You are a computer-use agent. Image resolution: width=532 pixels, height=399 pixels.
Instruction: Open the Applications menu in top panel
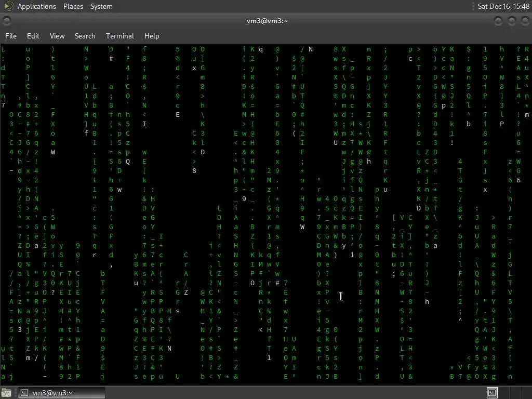[x=37, y=6]
